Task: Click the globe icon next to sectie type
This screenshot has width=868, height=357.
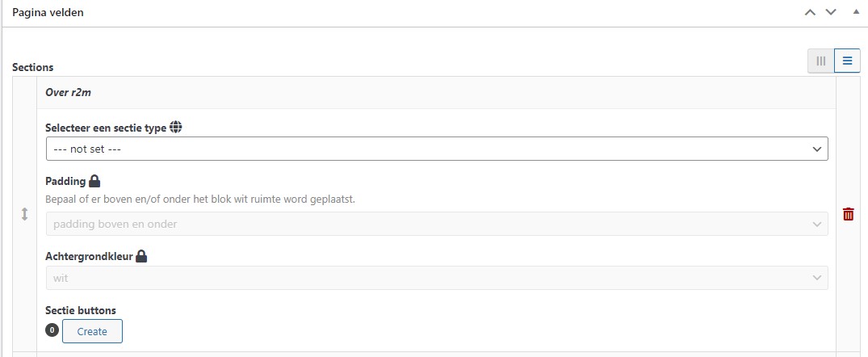Action: (x=176, y=128)
